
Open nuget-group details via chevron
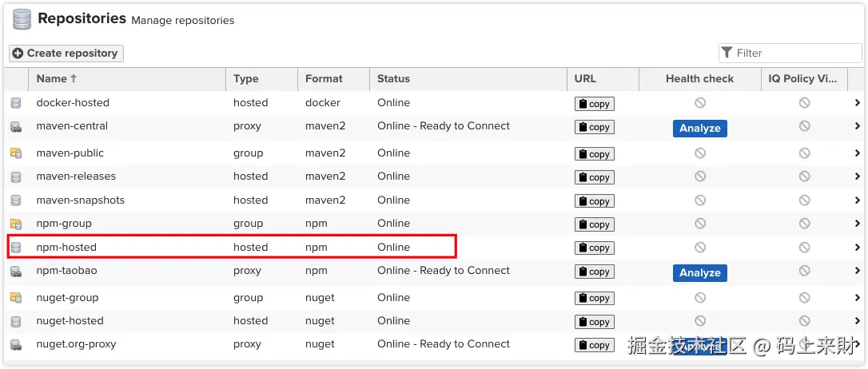[x=858, y=298]
